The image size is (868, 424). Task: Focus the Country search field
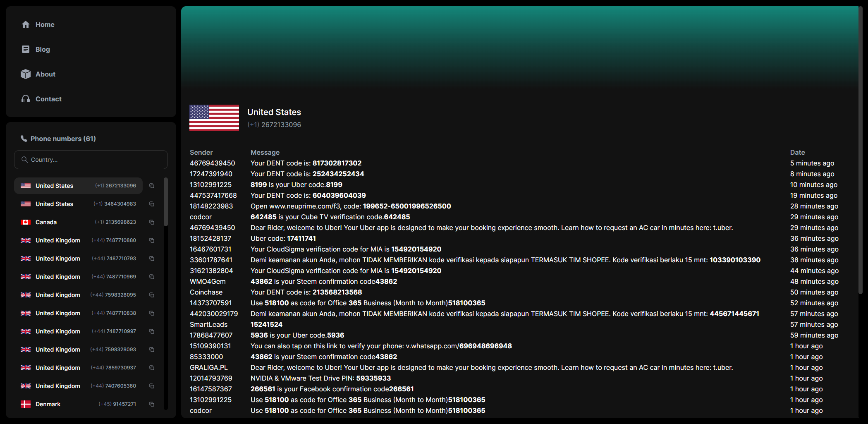[x=91, y=160]
